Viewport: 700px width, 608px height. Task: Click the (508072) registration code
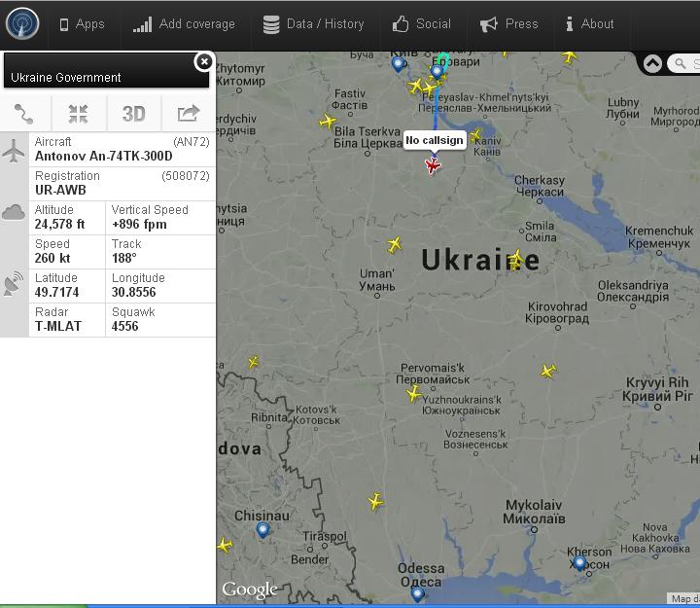point(186,175)
